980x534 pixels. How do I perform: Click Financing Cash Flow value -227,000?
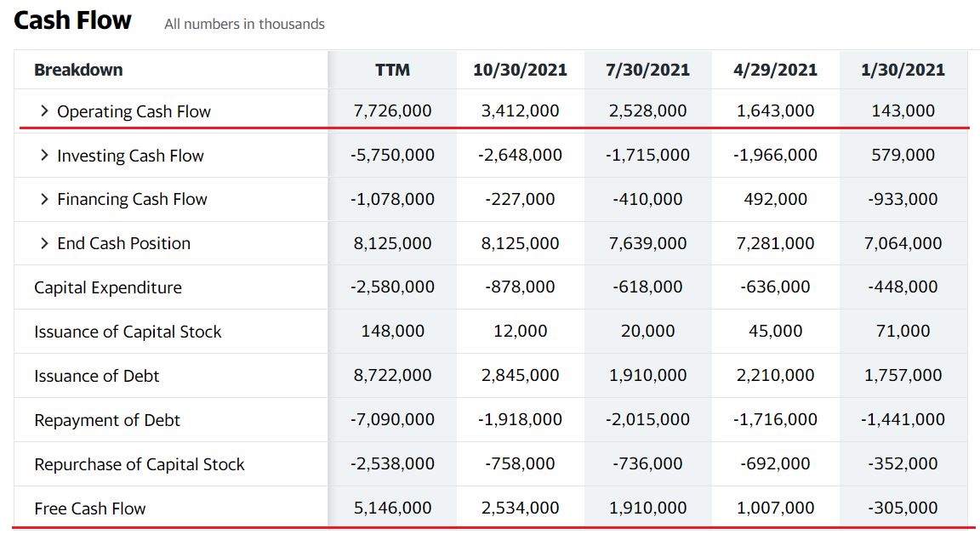(x=520, y=199)
